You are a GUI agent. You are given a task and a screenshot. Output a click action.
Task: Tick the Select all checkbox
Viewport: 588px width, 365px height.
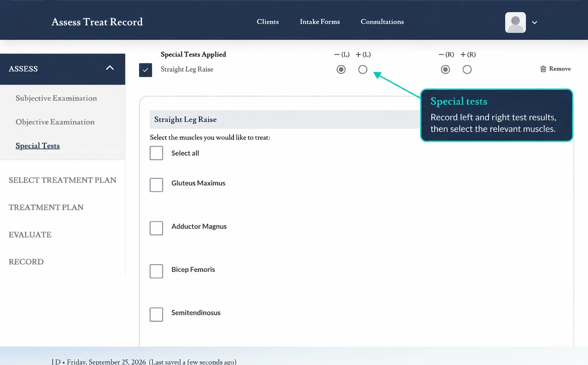tap(156, 153)
